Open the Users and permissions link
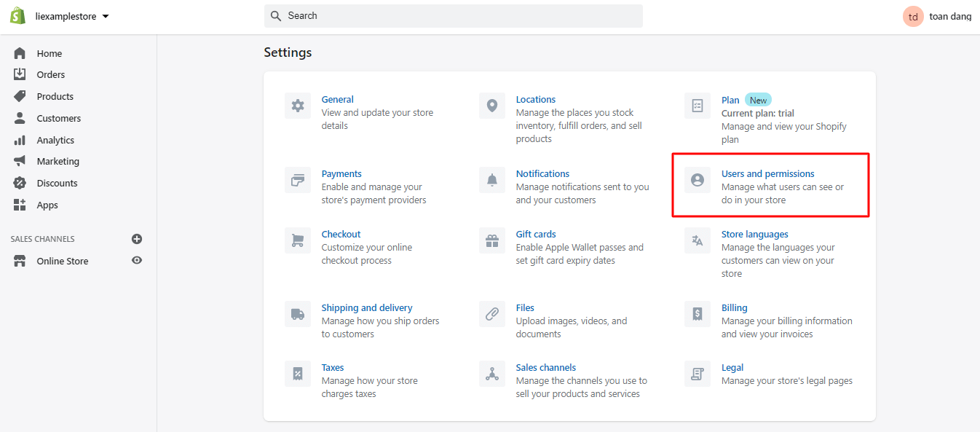This screenshot has height=432, width=980. [x=767, y=173]
